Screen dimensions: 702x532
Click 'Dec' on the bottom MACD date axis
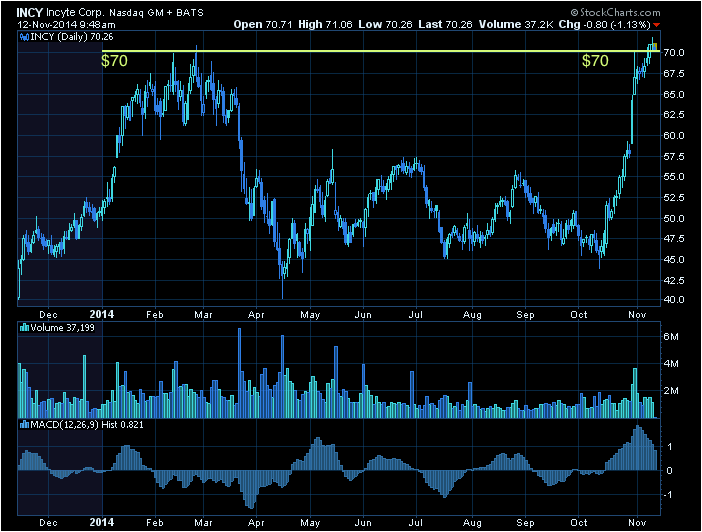48,523
